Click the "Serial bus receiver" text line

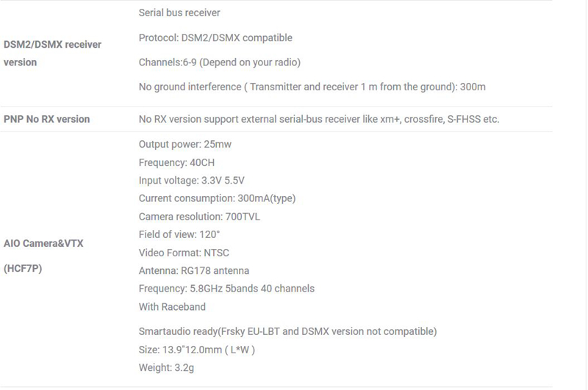179,12
